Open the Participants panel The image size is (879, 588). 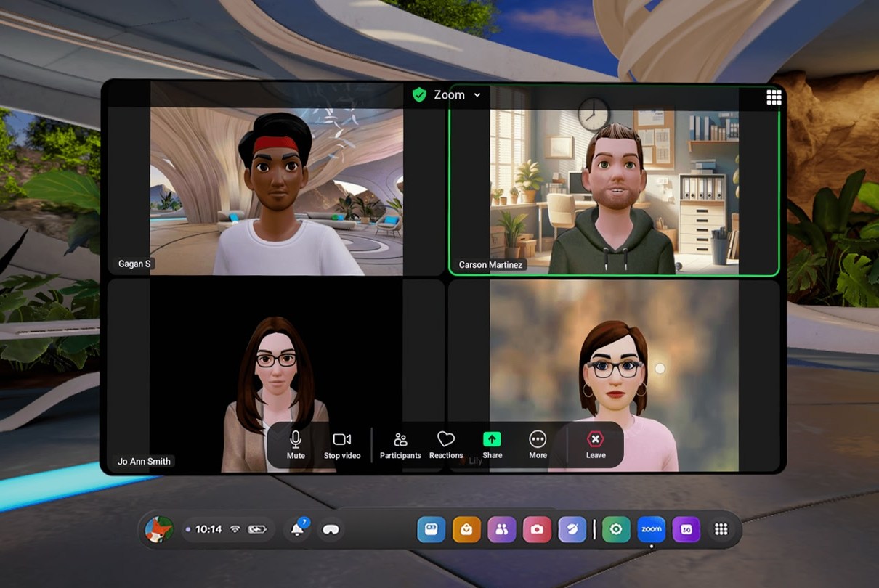(400, 444)
